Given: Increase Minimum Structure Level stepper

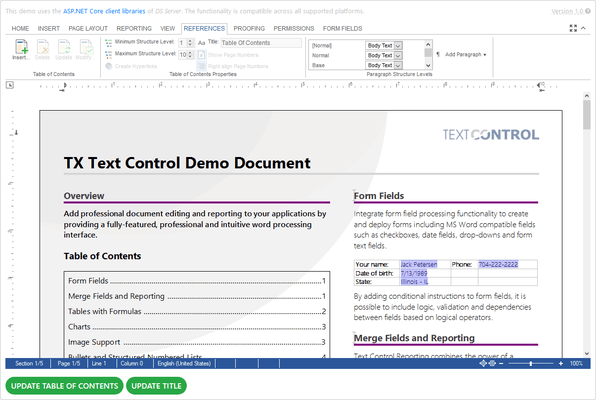Looking at the screenshot, I should click(x=190, y=41).
